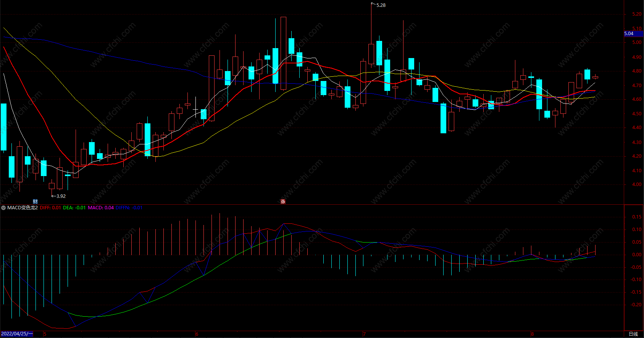This screenshot has height=338, width=644.
Task: Click the DEA: -0.01 value label
Action: (74, 208)
